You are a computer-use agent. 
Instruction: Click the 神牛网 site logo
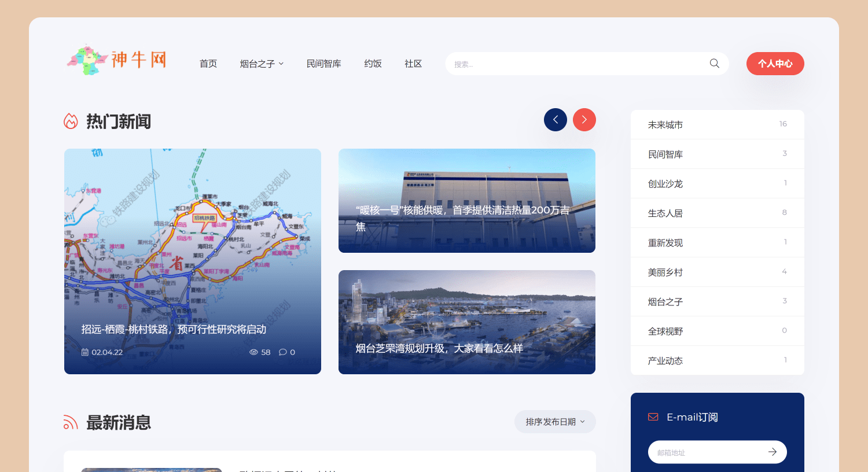pyautogui.click(x=117, y=60)
